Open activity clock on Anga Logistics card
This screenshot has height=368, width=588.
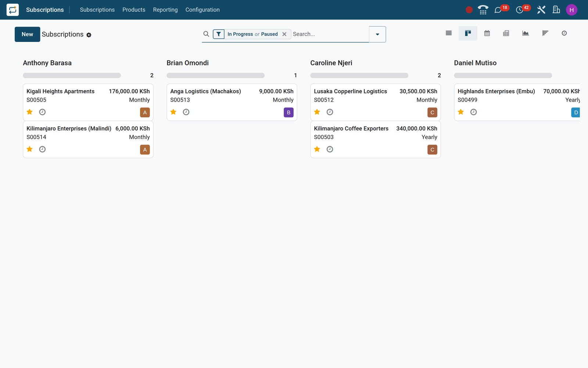(186, 112)
